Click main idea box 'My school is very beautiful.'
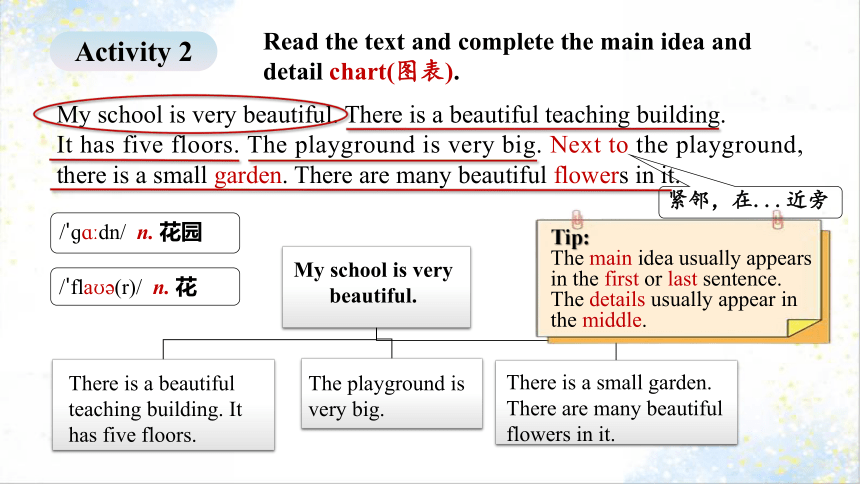Viewport: 860px width, 484px height. pyautogui.click(x=376, y=287)
